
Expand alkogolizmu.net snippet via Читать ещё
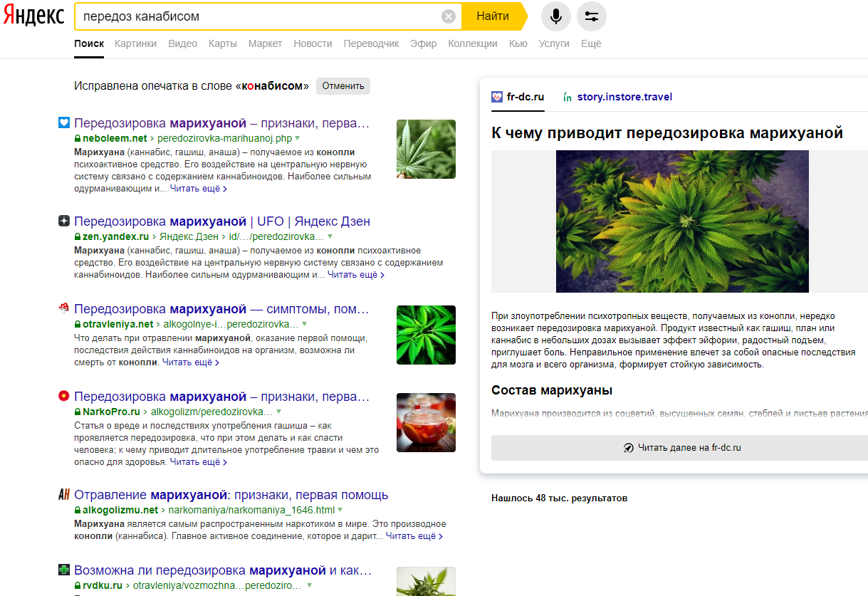[414, 535]
